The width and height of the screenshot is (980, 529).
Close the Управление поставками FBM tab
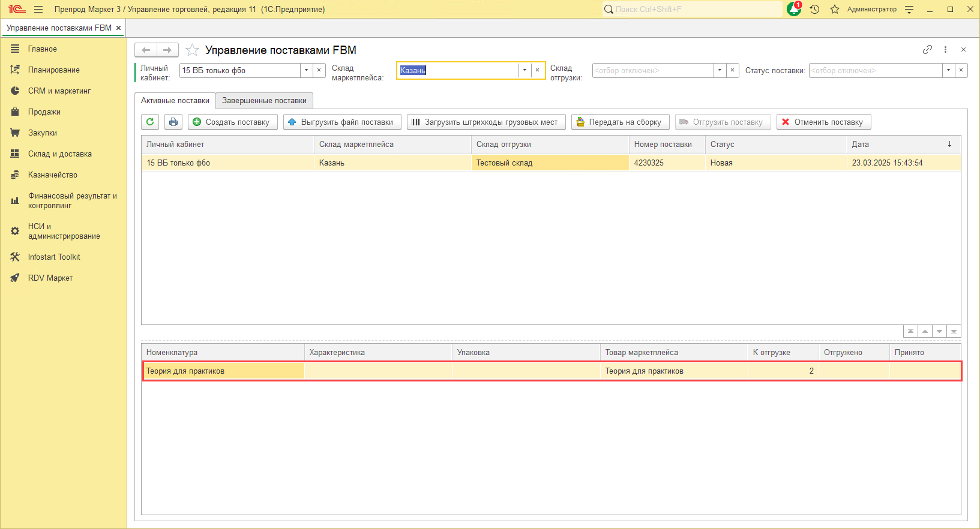pyautogui.click(x=119, y=28)
